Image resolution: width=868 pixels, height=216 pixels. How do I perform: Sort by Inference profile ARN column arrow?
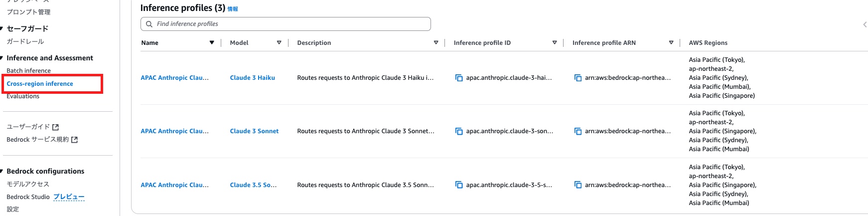[x=671, y=43]
